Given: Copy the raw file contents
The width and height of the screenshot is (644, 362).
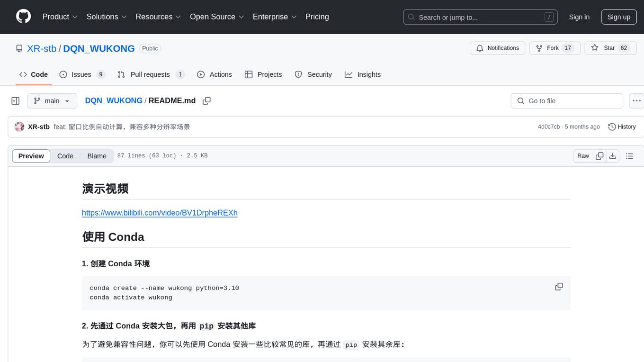Looking at the screenshot, I should click(599, 156).
